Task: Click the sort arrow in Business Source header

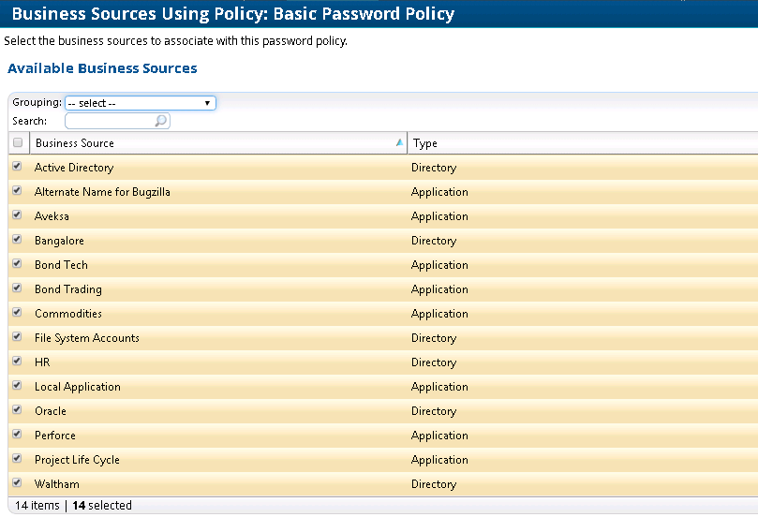Action: point(400,143)
